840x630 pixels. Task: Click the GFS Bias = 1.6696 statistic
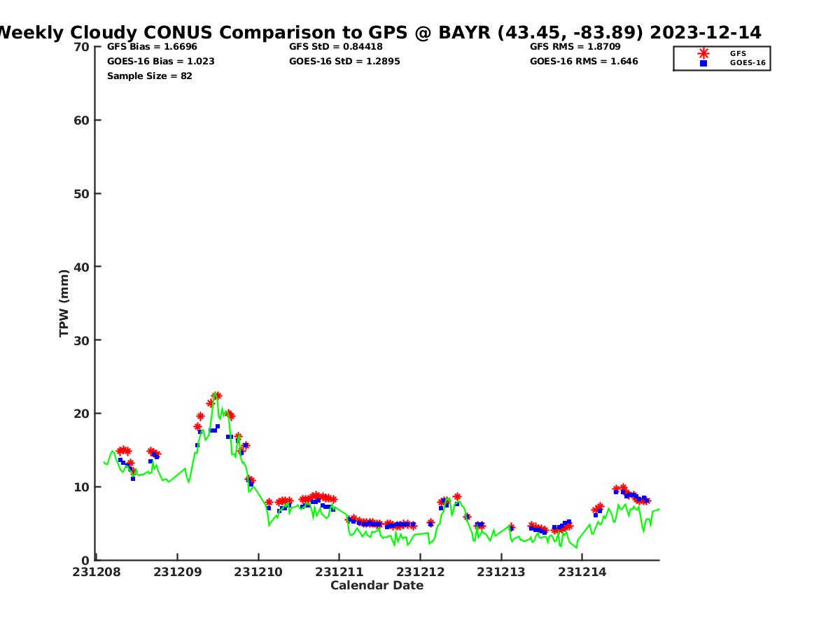[152, 47]
